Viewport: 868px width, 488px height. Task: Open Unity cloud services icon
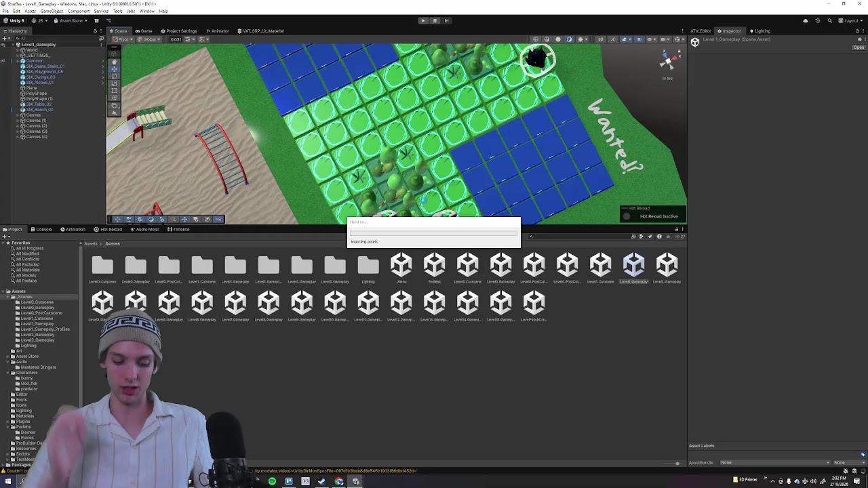click(806, 20)
